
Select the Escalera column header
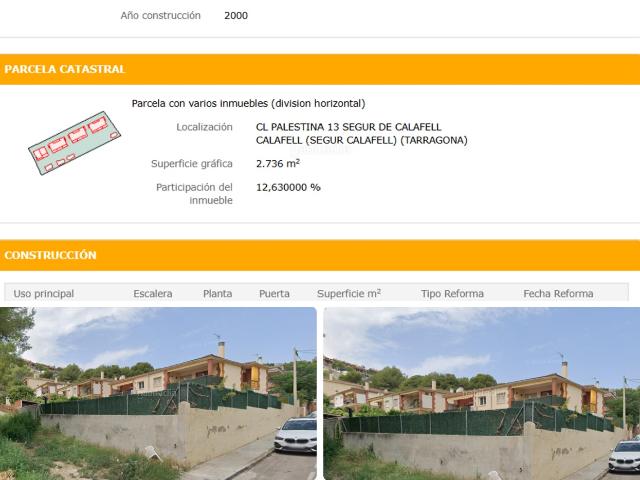pyautogui.click(x=153, y=293)
